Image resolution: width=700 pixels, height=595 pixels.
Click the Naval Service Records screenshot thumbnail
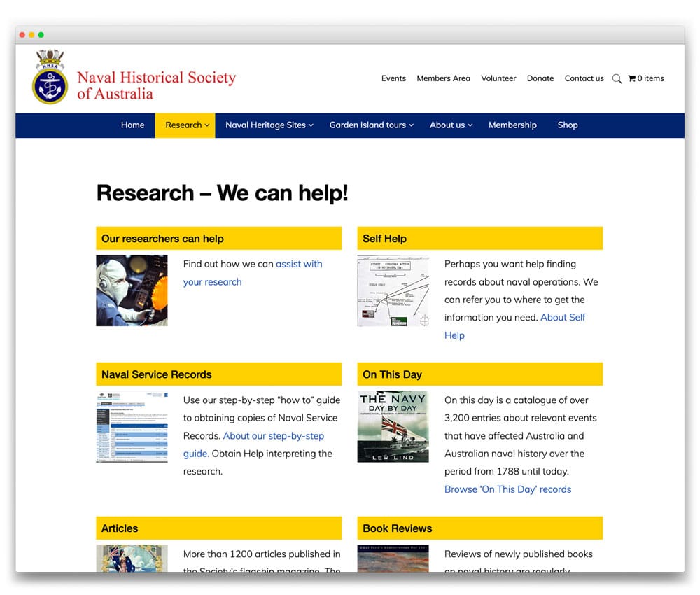point(132,427)
